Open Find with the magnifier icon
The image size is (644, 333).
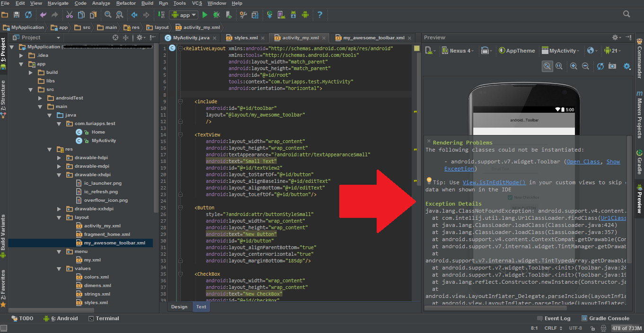click(x=108, y=15)
